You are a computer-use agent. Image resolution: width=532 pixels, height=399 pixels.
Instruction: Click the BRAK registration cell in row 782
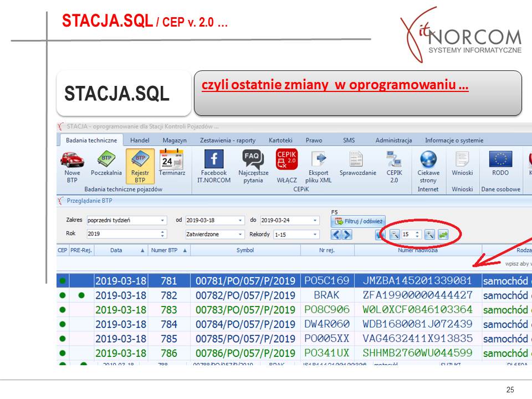[326, 295]
